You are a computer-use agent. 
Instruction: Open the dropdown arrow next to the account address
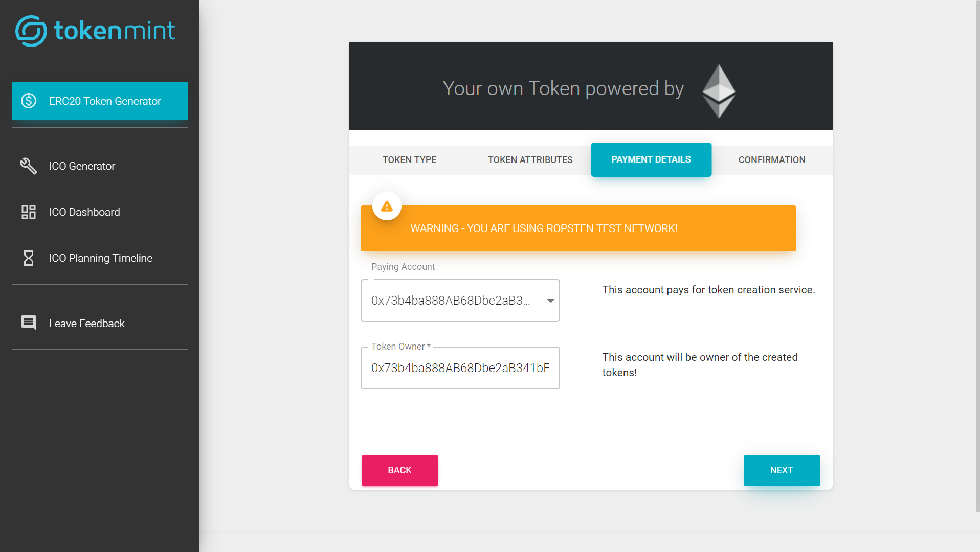[550, 301]
